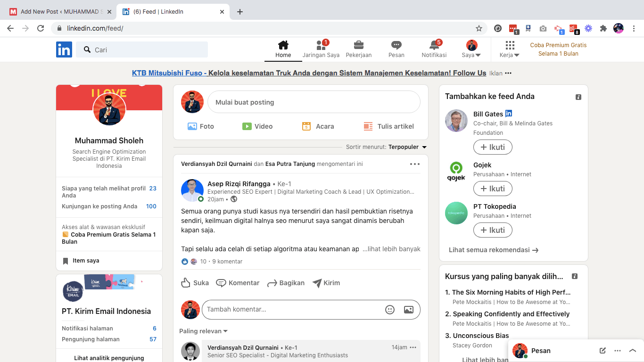Click Mulai buat posting field
Screen dimensions: 644x362
point(314,102)
